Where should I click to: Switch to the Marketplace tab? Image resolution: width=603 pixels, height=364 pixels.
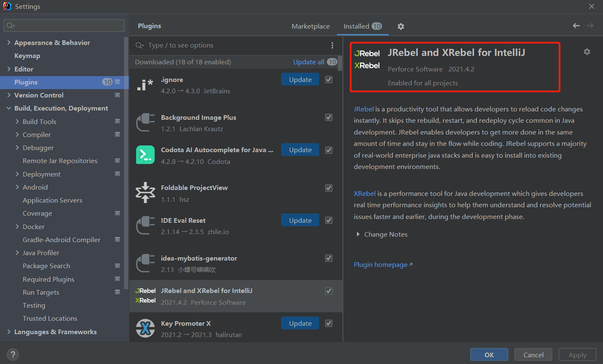pyautogui.click(x=311, y=26)
